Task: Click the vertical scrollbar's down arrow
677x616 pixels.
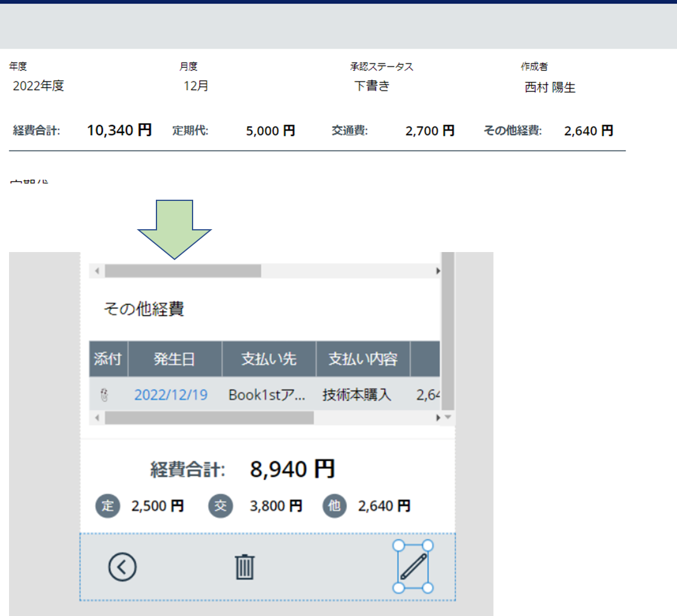Action: 448,417
